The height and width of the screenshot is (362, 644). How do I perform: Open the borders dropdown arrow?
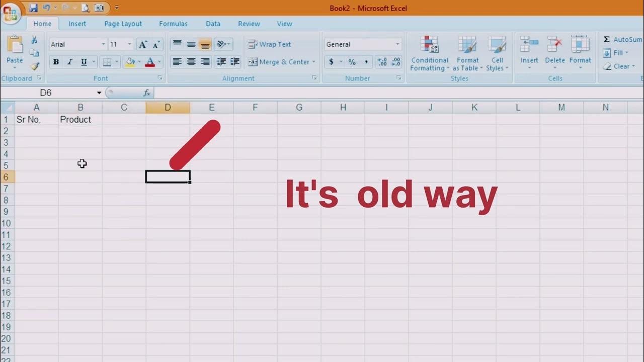tap(117, 62)
